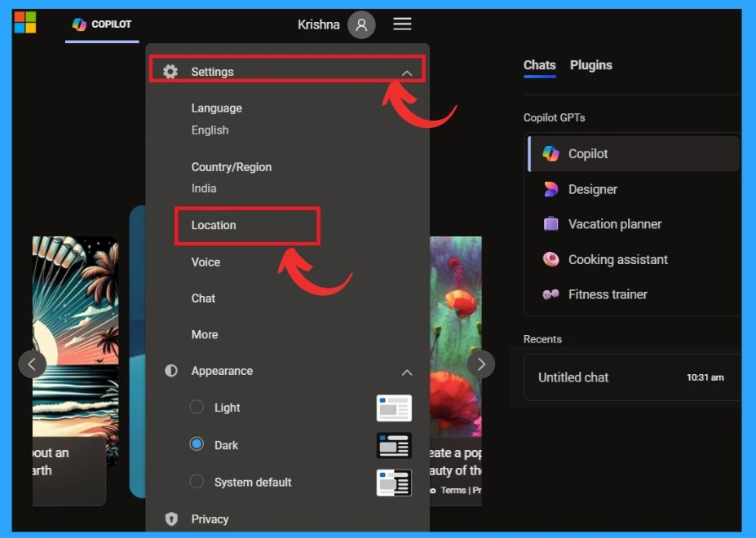This screenshot has width=756, height=538.
Task: Go to previous carousel card
Action: click(x=33, y=364)
